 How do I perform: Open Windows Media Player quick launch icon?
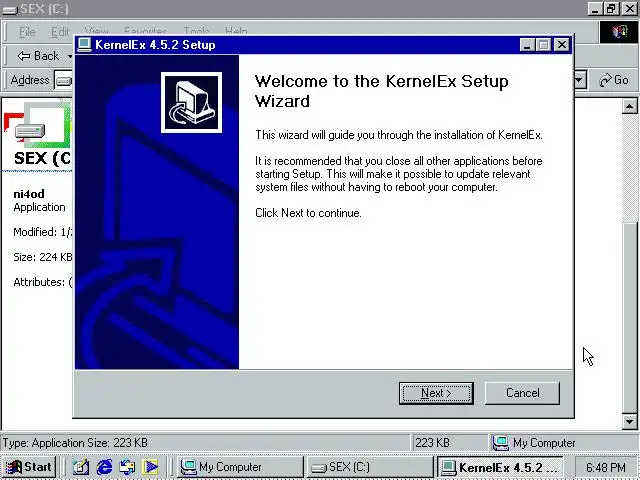pyautogui.click(x=150, y=467)
